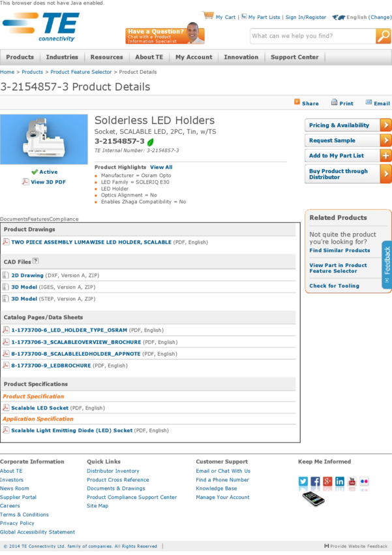
Task: Open the side Feedback tab
Action: [387, 264]
